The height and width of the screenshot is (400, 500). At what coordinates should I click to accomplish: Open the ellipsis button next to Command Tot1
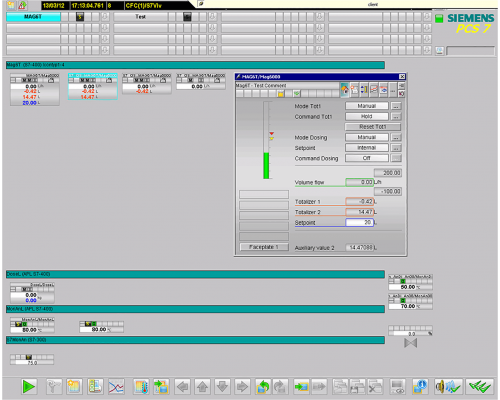(396, 116)
